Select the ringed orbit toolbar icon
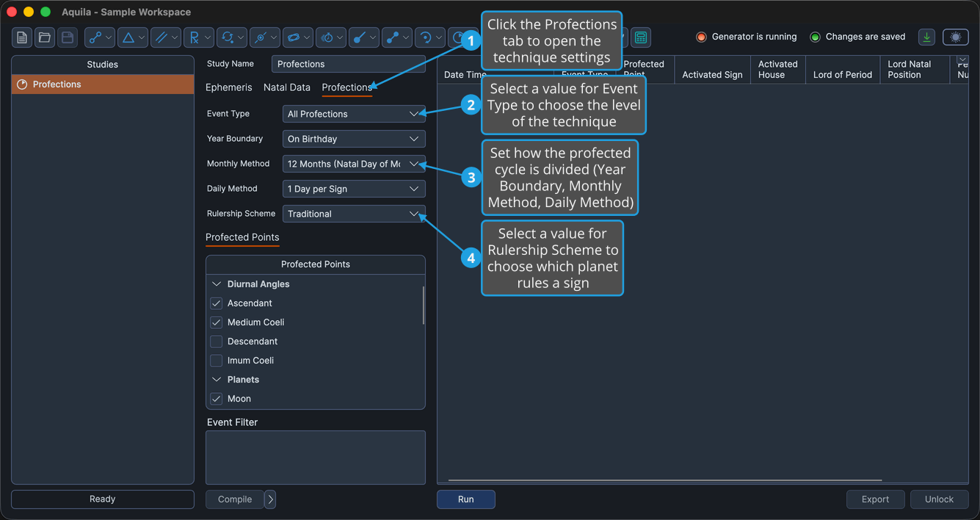The width and height of the screenshot is (980, 520). [x=298, y=37]
